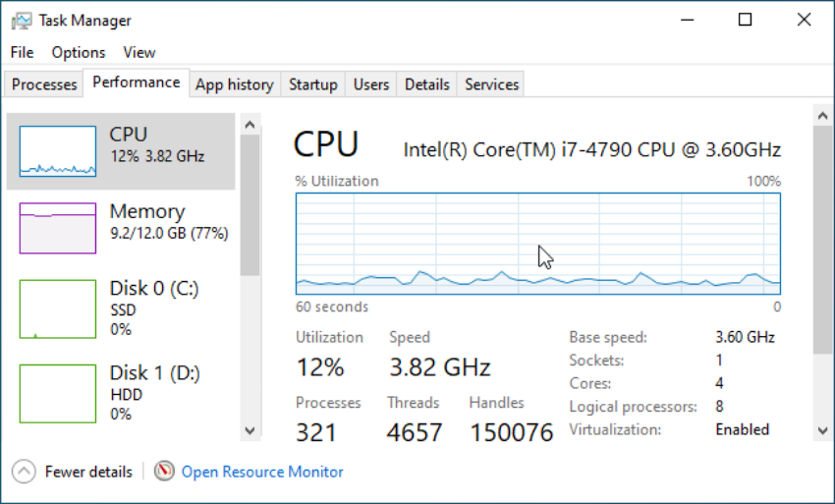Click the sidebar scroll up arrow
The image size is (835, 504).
(250, 125)
